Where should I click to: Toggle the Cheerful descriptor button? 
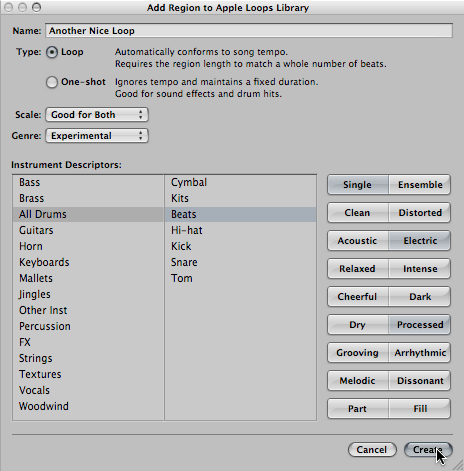[358, 297]
